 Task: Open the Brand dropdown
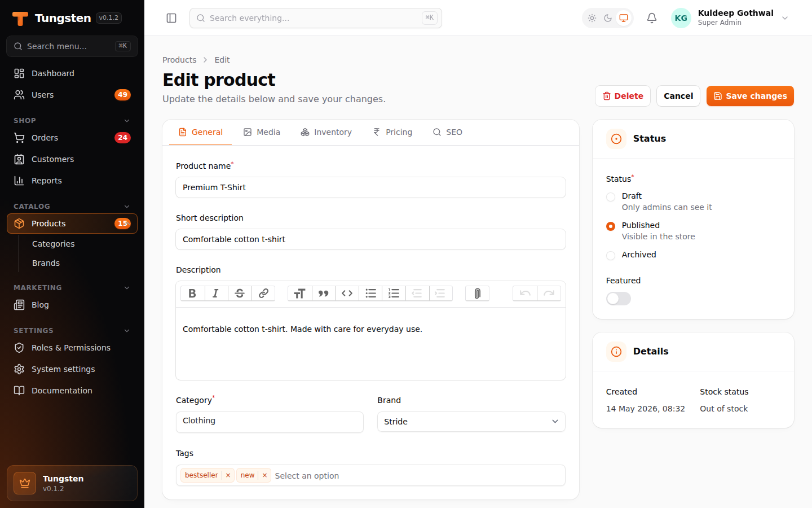471,422
